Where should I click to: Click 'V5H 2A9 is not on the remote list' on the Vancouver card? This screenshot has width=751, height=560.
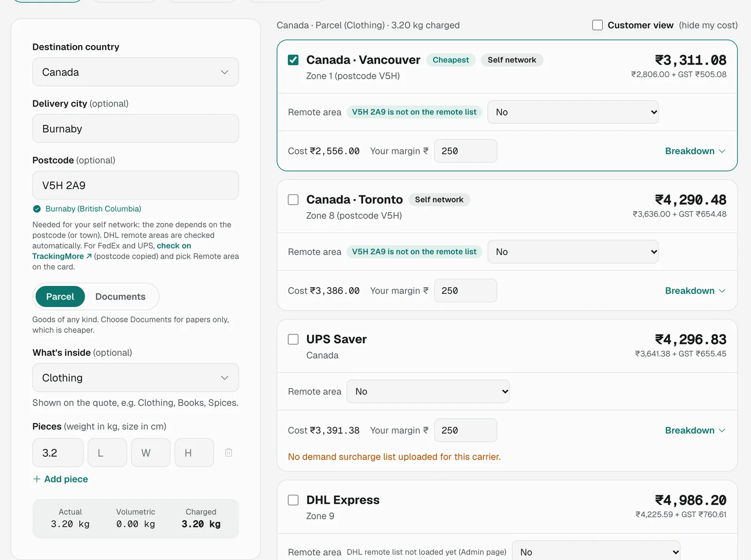pos(414,112)
